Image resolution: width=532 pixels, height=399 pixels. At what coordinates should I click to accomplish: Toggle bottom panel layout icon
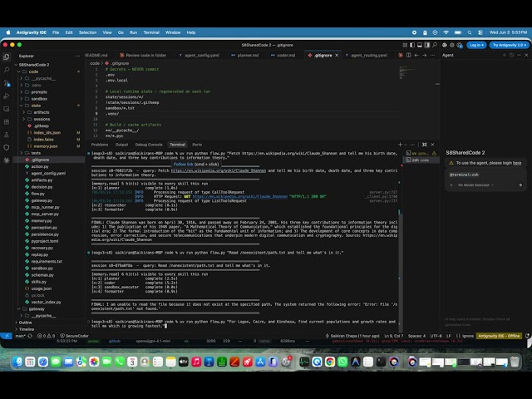click(420, 45)
